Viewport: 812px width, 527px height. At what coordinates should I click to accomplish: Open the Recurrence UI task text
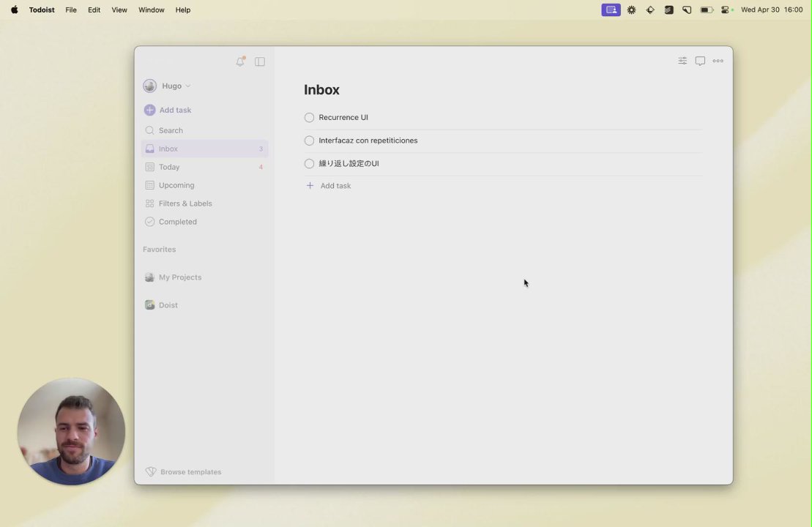coord(343,118)
